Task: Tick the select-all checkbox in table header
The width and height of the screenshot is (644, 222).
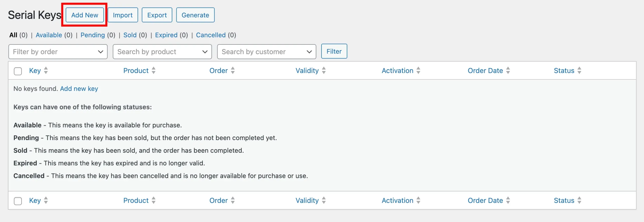Action: 18,71
